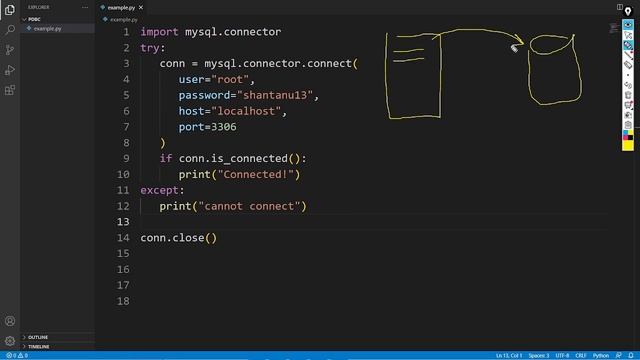Click the bottom bucket icon in annotation toolbar
Viewport: 640px width, 360px height.
tap(628, 125)
